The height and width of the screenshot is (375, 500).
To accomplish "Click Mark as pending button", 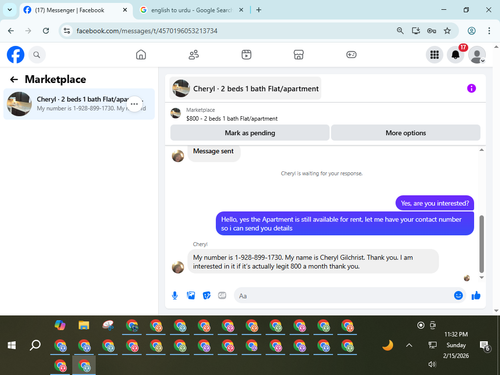I will coord(250,133).
